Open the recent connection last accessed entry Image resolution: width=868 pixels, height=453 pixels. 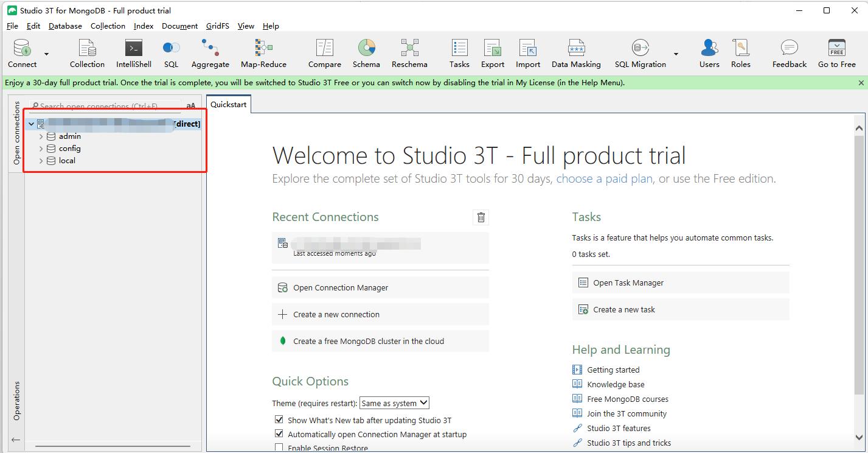pos(380,247)
